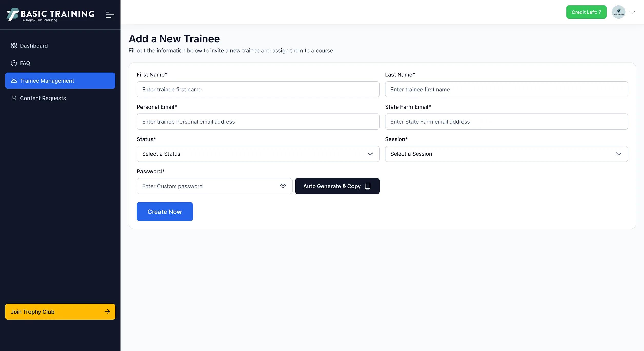Viewport: 644px width, 351px height.
Task: Click the Content Requests icon
Action: pyautogui.click(x=14, y=98)
